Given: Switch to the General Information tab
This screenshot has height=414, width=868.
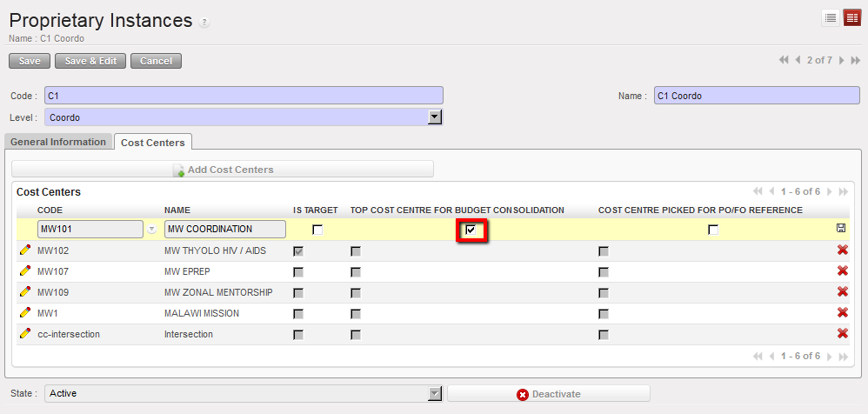Looking at the screenshot, I should point(58,142).
